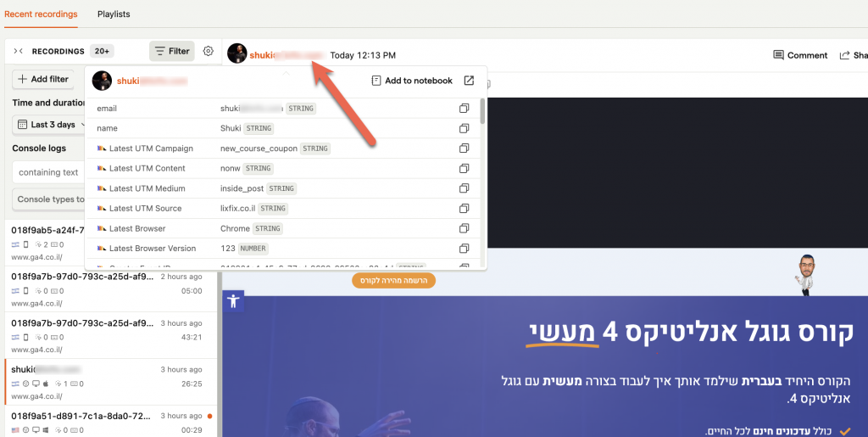Viewport: 868px width, 437px height.
Task: Click Add to notebook button
Action: click(x=412, y=81)
